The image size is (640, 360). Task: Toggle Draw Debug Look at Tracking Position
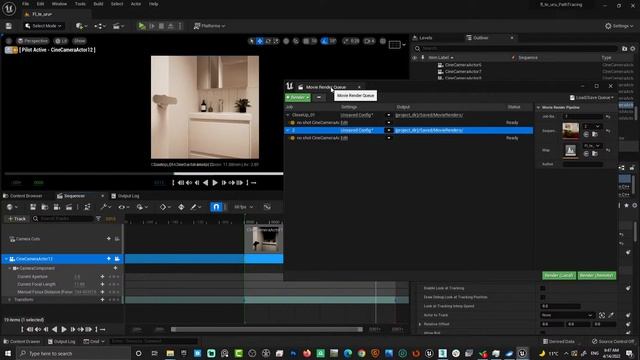(x=543, y=297)
